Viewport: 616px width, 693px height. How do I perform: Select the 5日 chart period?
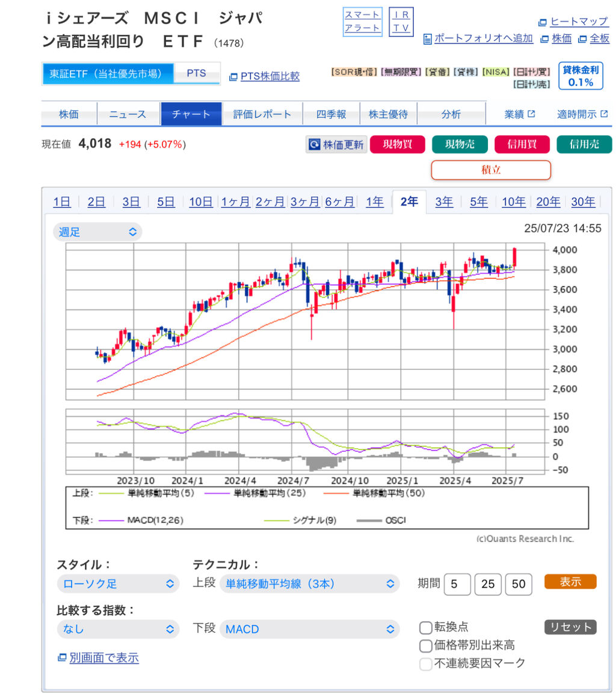[x=166, y=202]
